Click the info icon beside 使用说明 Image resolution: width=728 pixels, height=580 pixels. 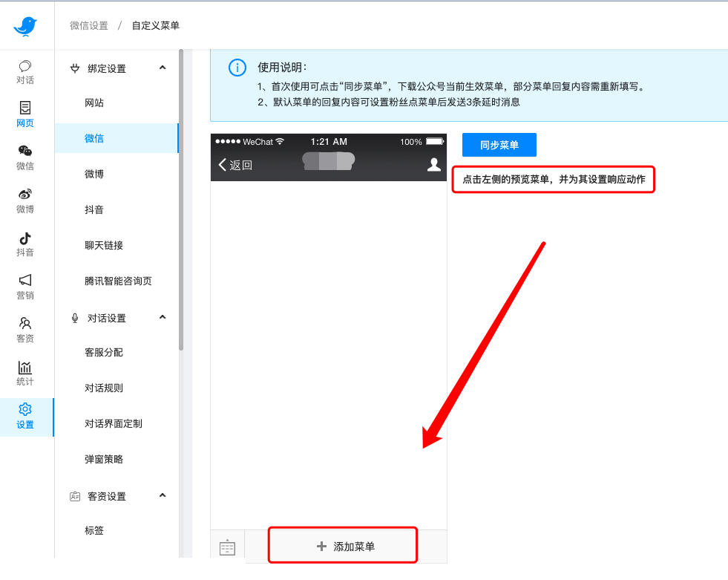pos(237,68)
